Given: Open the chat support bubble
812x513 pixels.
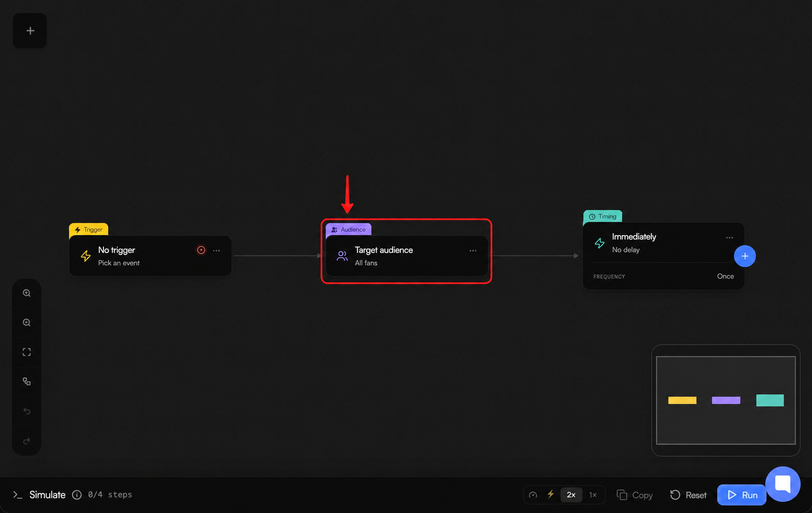Looking at the screenshot, I should [783, 484].
